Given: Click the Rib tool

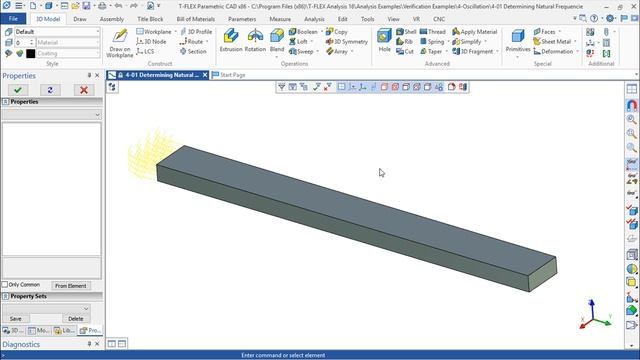Looking at the screenshot, I should point(404,42).
